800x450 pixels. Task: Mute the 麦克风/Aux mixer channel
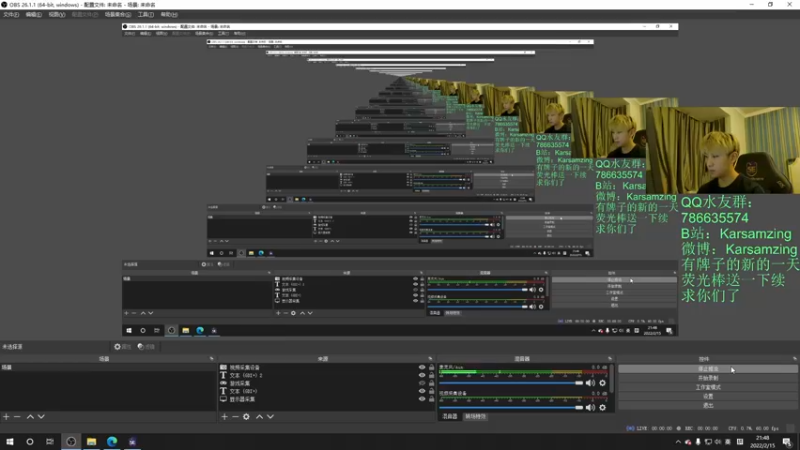point(590,383)
